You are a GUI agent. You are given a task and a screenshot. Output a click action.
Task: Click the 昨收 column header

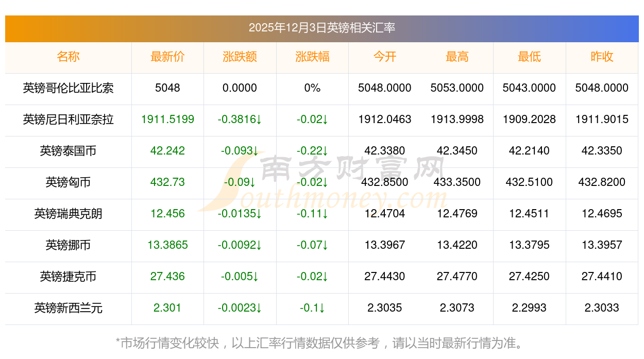(602, 57)
